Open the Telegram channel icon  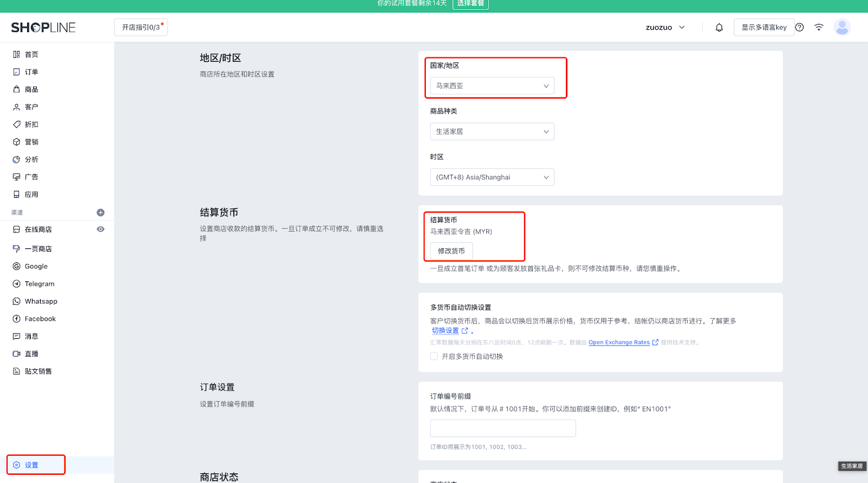17,284
